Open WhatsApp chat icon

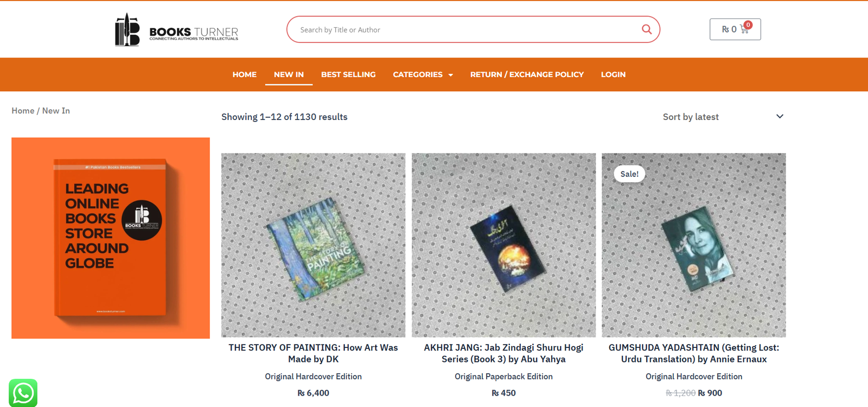pos(23,393)
